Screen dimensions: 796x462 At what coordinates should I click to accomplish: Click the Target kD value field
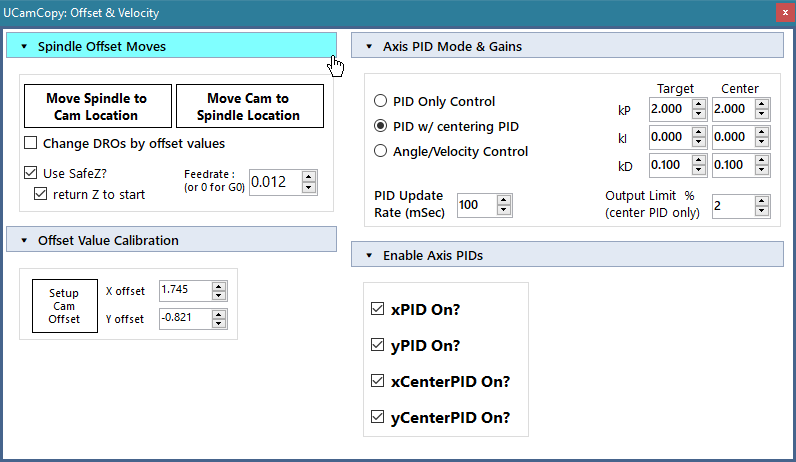671,165
